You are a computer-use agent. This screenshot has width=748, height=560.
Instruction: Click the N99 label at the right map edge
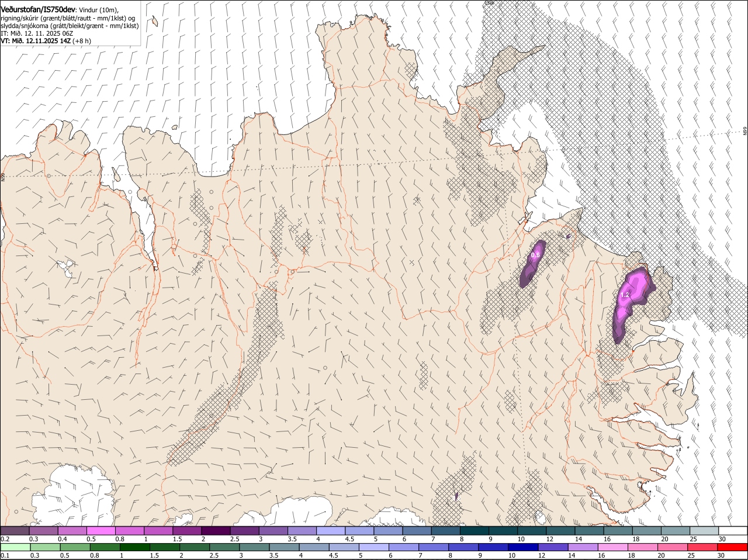(745, 132)
